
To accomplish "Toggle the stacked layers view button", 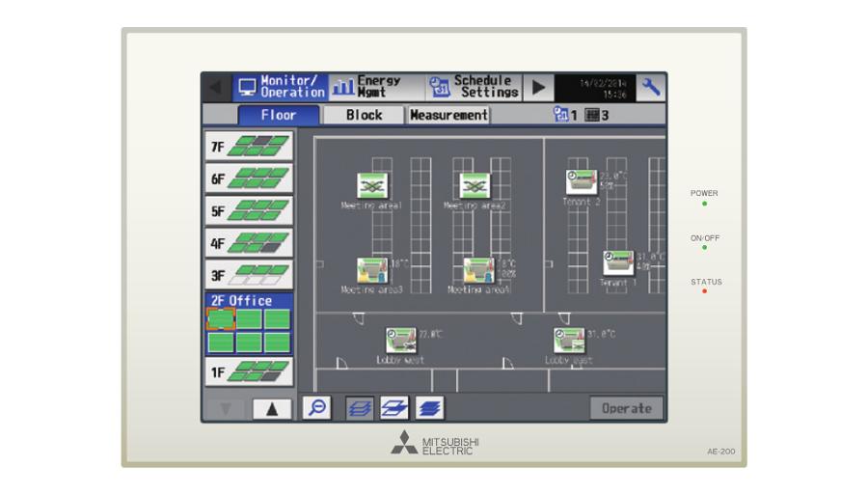I will coord(429,408).
